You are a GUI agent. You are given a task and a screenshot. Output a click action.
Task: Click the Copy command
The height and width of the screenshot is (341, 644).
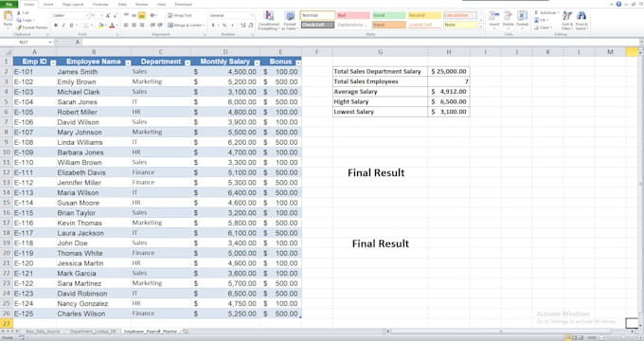pos(25,20)
